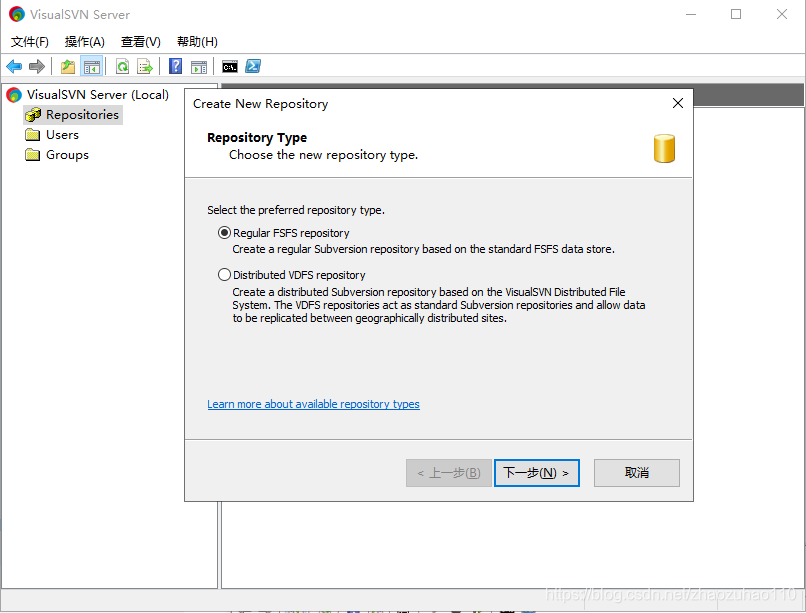Click the Back arrow toolbar icon
The width and height of the screenshot is (806, 613).
coord(14,66)
